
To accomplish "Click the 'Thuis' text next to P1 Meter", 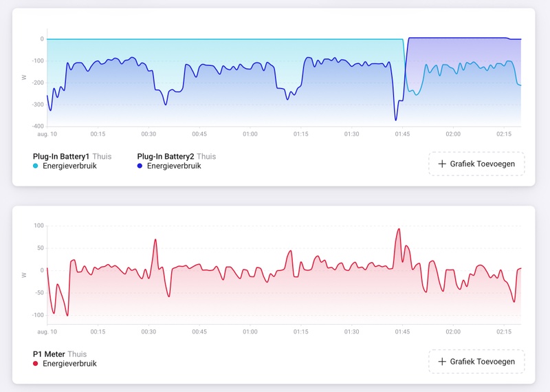I will pos(77,354).
